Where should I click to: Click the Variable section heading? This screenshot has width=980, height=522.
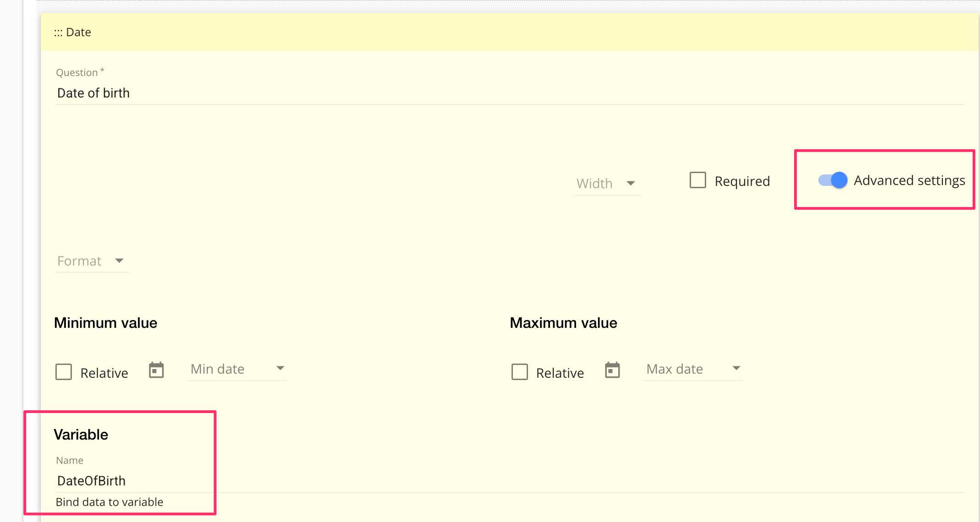click(81, 435)
